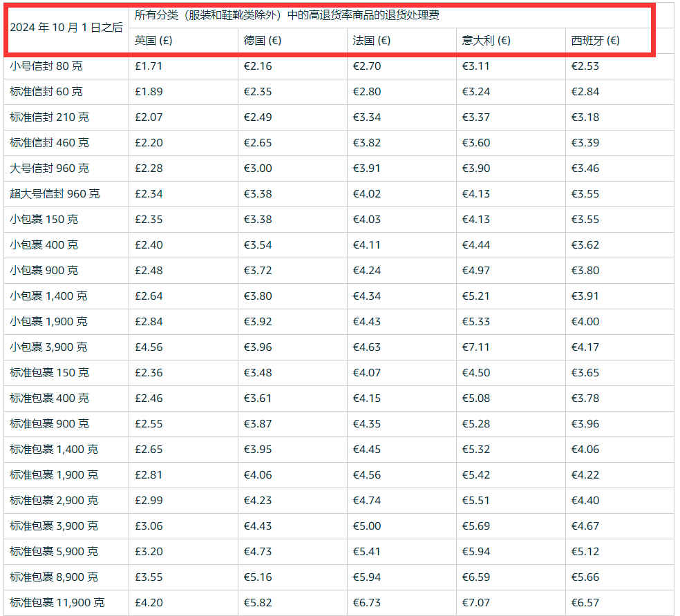
Task: Click the 标准包裹 11,900 克 row label
Action: 57,603
